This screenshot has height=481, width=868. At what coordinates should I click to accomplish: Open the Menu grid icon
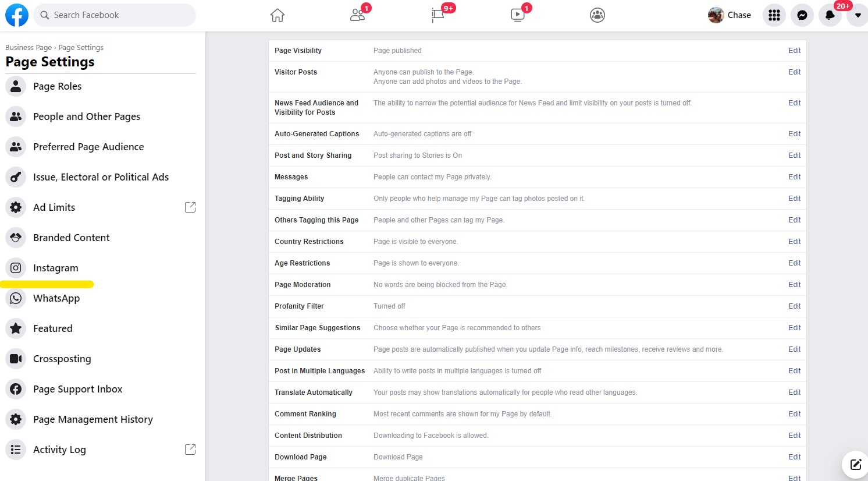click(x=774, y=15)
